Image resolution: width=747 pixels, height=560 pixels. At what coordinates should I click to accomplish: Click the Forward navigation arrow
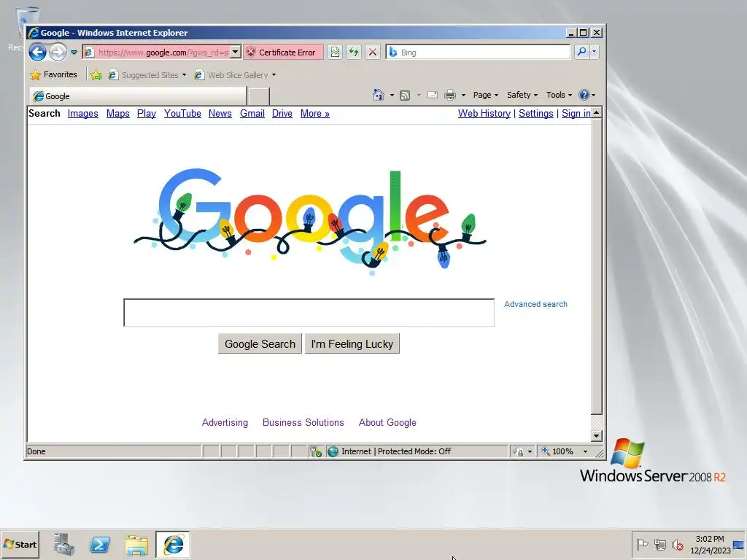pyautogui.click(x=58, y=52)
